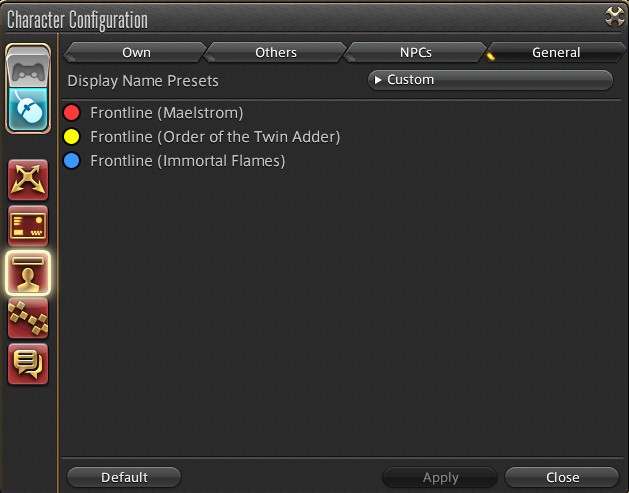The image size is (629, 493).
Task: Click the Apply button
Action: (440, 477)
